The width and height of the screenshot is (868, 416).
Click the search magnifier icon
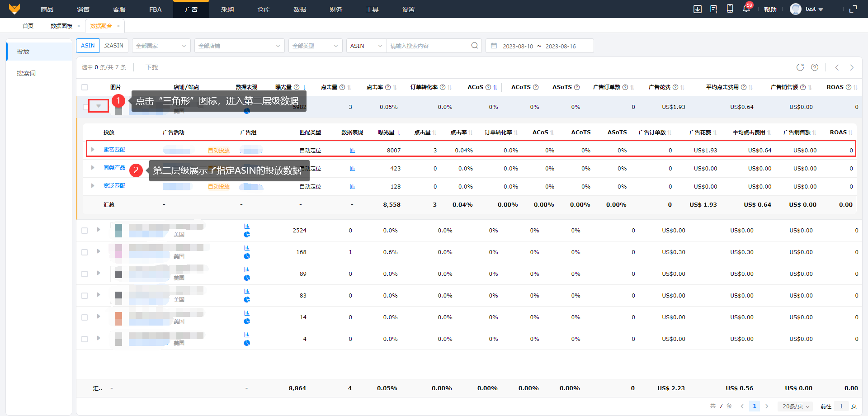tap(474, 46)
